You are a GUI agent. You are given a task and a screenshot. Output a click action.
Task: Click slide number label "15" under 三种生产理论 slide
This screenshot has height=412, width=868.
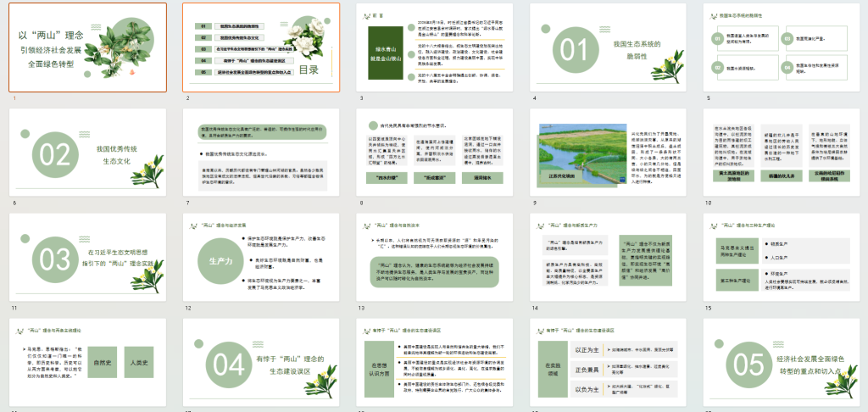click(x=709, y=308)
